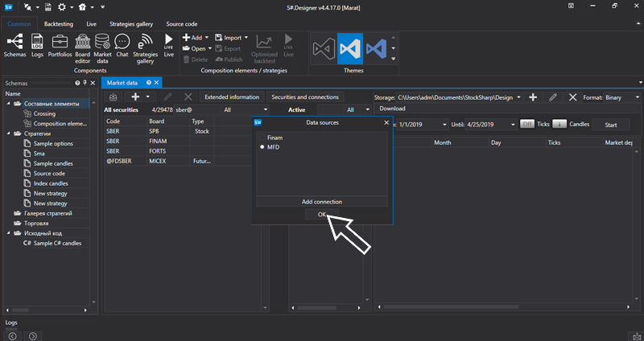This screenshot has height=341, width=644.
Task: Open the Board editor
Action: pos(82,43)
